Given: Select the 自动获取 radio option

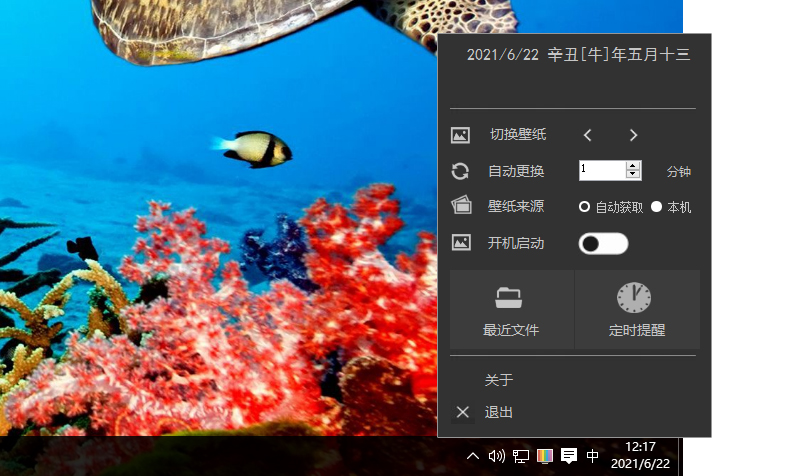Looking at the screenshot, I should click(x=611, y=207).
